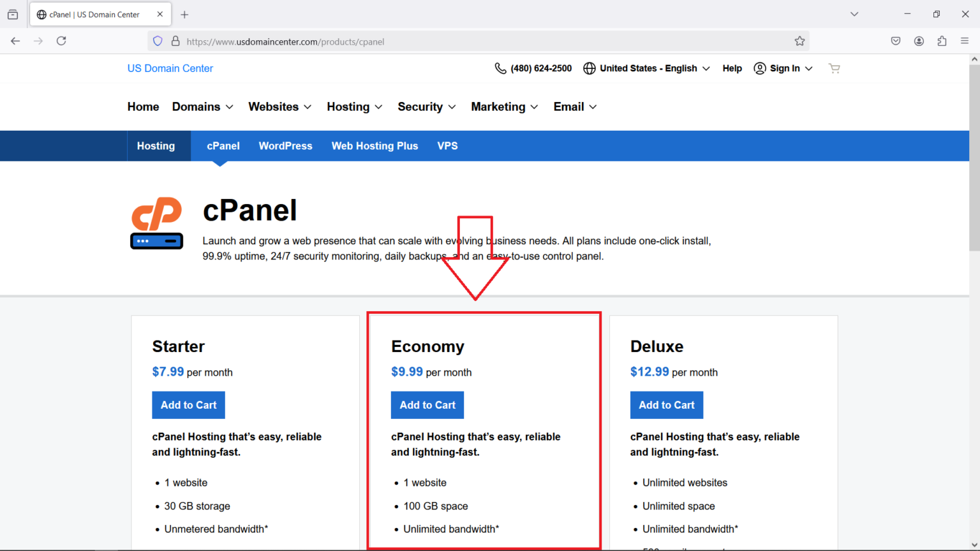980x551 pixels.
Task: Open the browser extensions puzzle icon
Action: (942, 41)
